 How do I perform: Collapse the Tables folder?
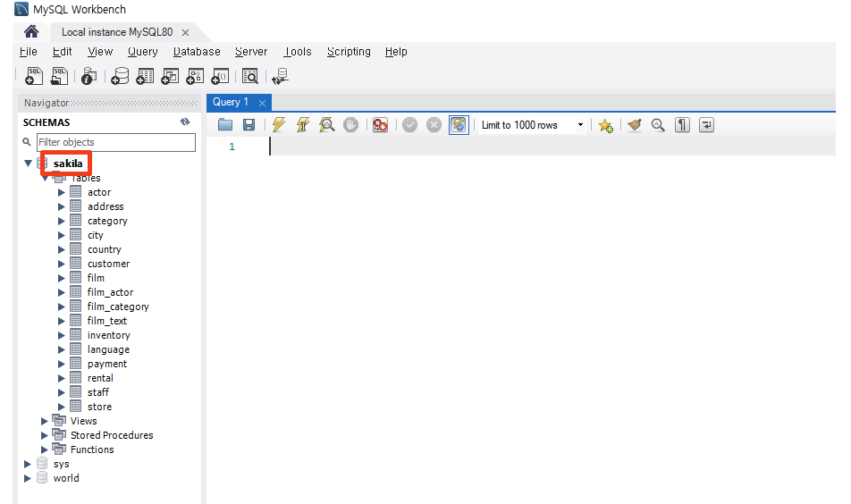click(x=45, y=178)
